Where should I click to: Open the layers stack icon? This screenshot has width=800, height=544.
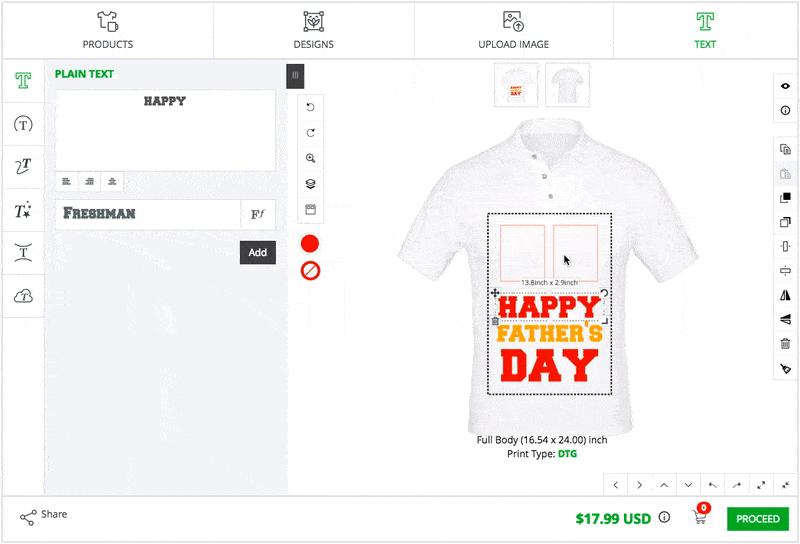[310, 184]
